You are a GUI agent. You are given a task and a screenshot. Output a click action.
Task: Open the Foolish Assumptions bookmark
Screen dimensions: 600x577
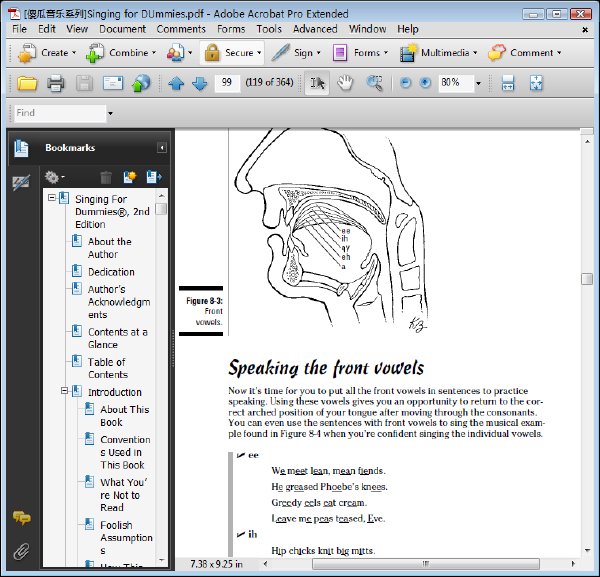[x=126, y=538]
